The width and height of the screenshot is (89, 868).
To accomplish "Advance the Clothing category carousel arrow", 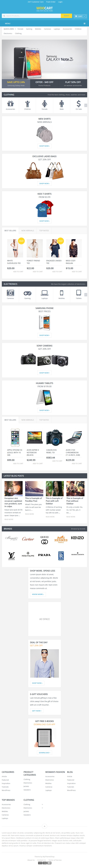I will point(86,105).
